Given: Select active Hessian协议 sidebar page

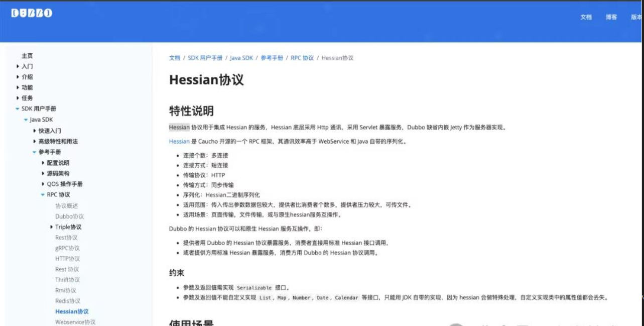Looking at the screenshot, I should 72,311.
